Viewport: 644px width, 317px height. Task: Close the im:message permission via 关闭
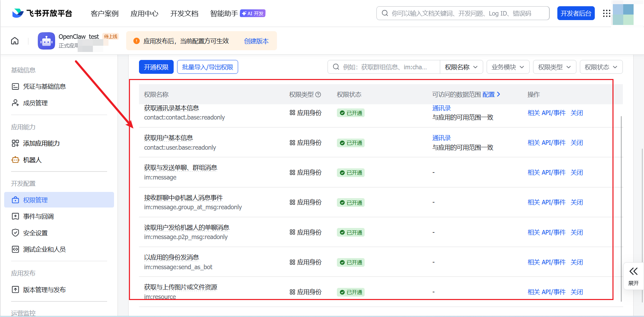576,172
